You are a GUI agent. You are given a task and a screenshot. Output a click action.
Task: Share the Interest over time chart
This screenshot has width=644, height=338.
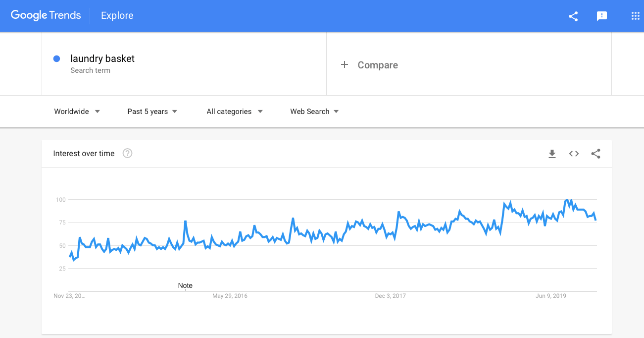tap(595, 154)
